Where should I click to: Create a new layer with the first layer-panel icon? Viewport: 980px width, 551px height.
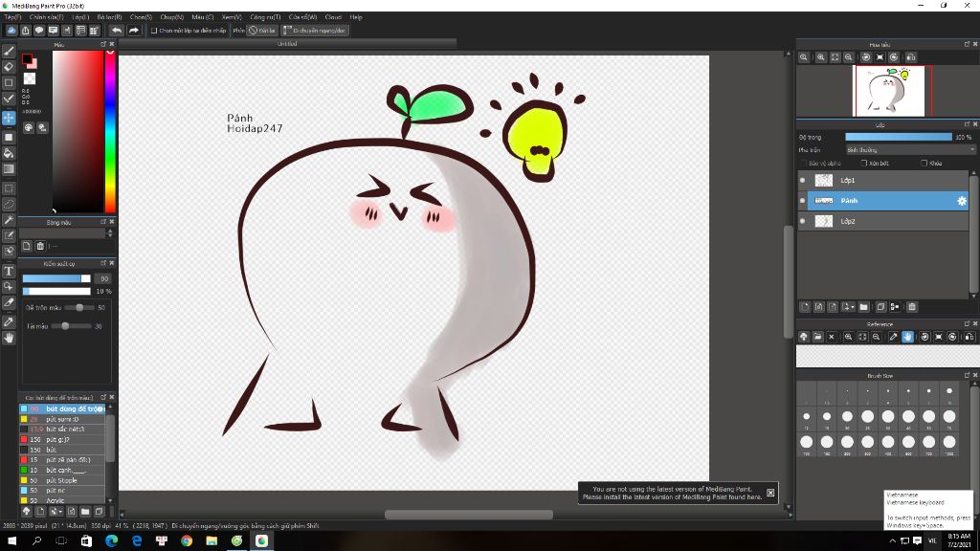(x=805, y=307)
